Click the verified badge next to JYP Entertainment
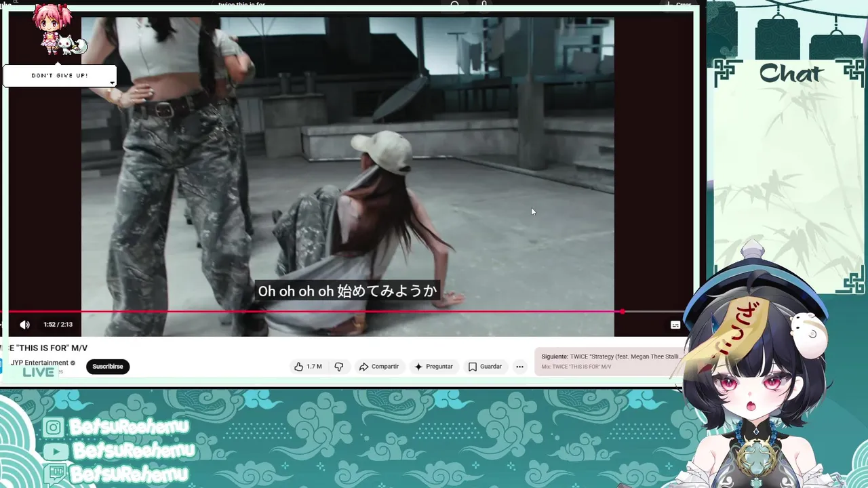868x488 pixels. pyautogui.click(x=73, y=363)
